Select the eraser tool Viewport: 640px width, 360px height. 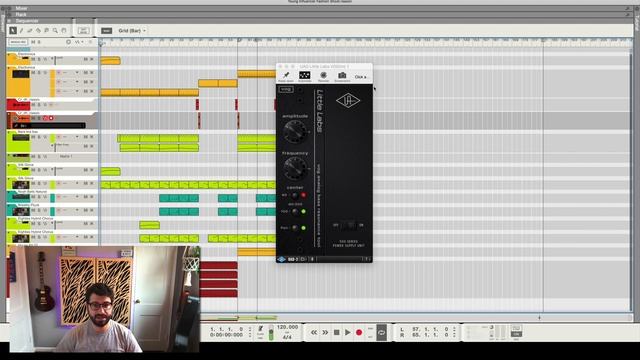pos(30,31)
